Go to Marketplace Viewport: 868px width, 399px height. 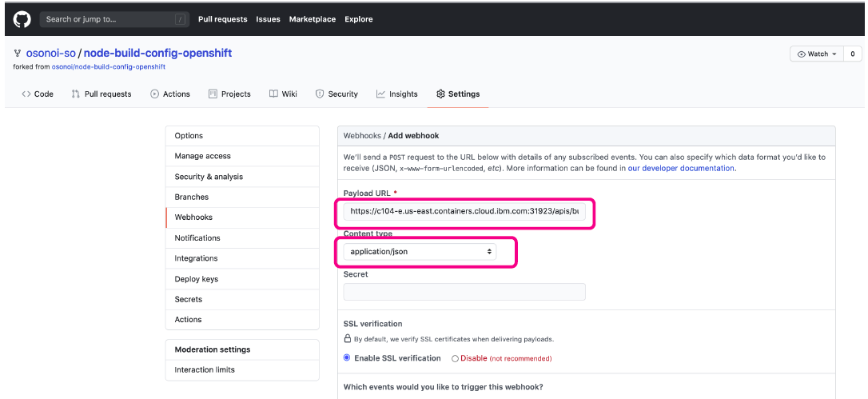pyautogui.click(x=313, y=19)
